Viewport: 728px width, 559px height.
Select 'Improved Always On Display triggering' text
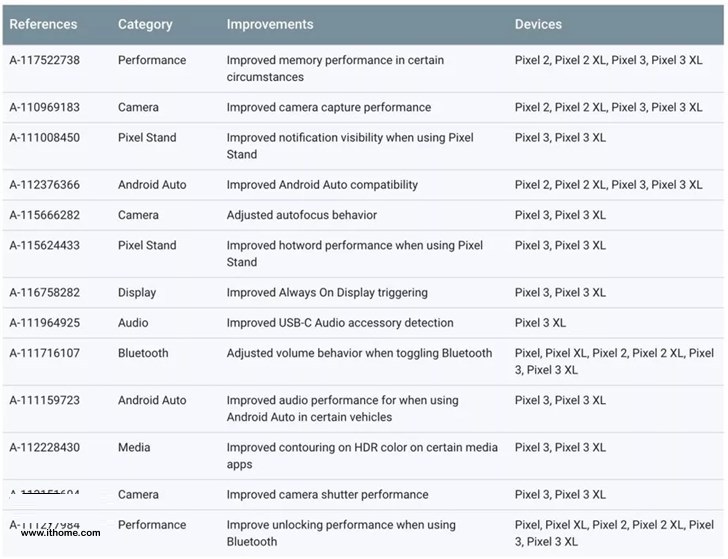pyautogui.click(x=327, y=293)
